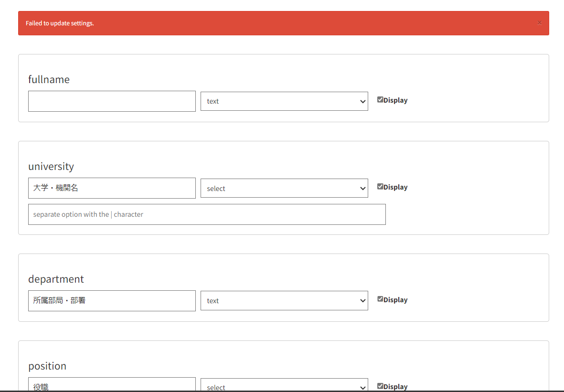
Task: Uncheck Display checkbox for fullname
Action: point(380,100)
